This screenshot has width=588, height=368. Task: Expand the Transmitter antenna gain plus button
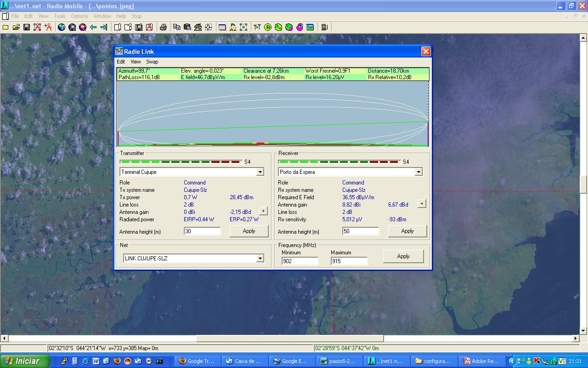263,211
